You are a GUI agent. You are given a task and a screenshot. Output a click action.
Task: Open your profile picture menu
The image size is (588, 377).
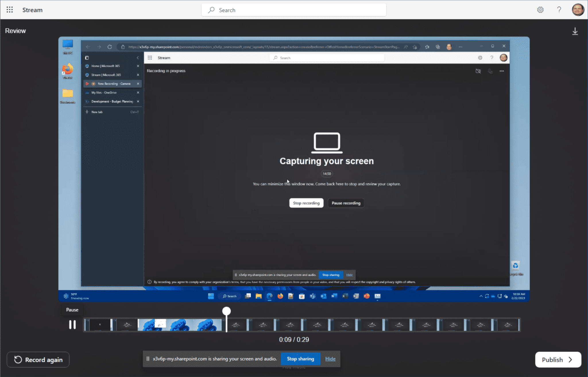pos(578,9)
